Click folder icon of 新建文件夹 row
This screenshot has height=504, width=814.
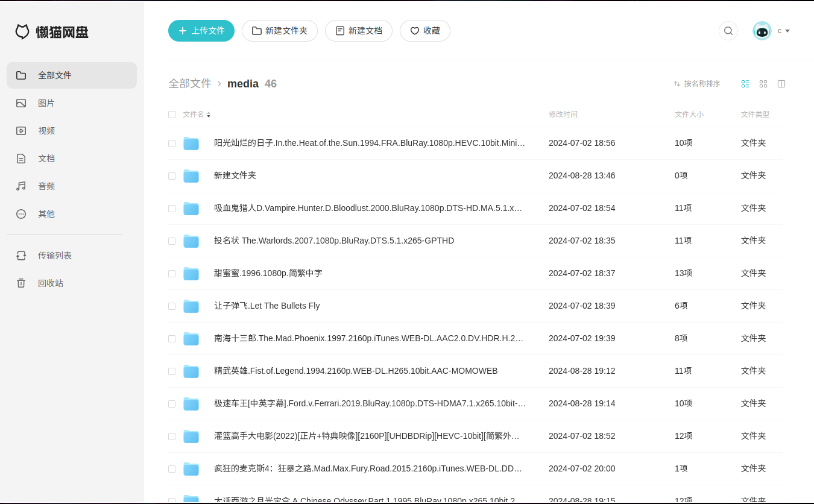coord(191,176)
